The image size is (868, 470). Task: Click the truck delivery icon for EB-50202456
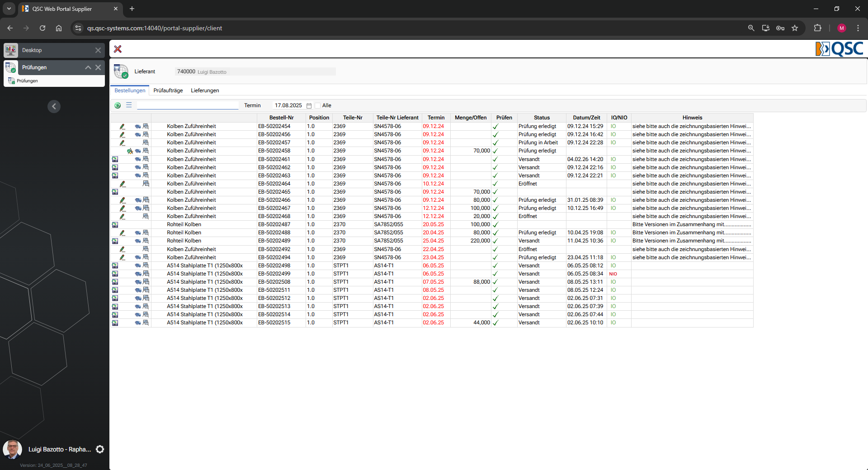coord(137,135)
